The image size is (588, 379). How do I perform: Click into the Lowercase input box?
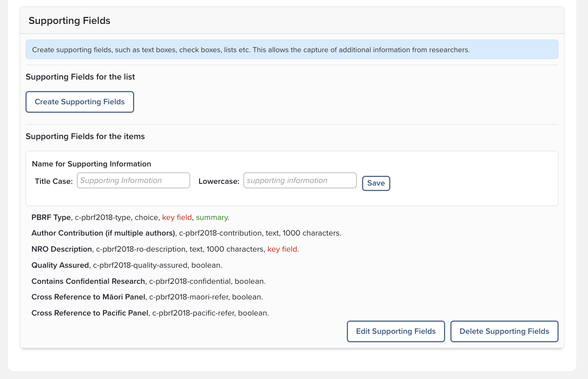(300, 180)
